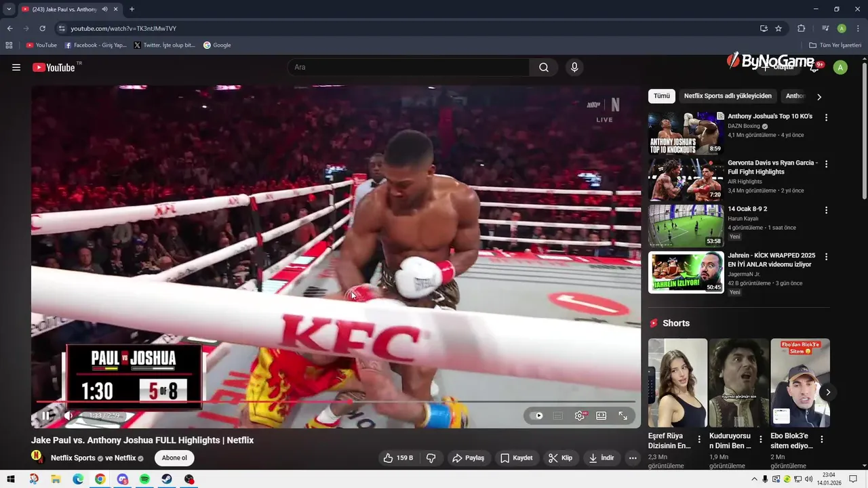Open options for Gervonta Davis video
Screen dimensions: 868x488
[x=826, y=164]
